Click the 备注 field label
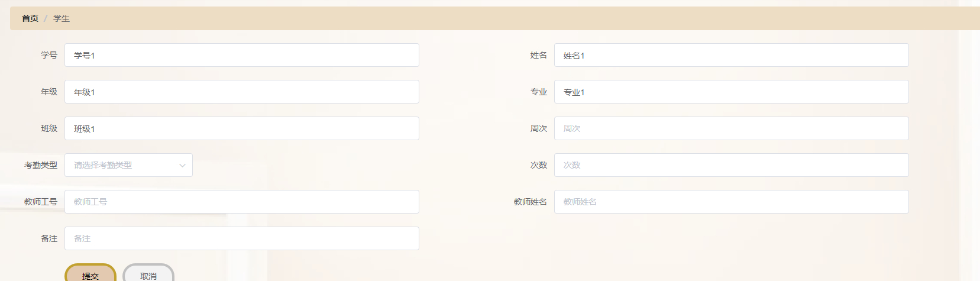Screen dimensions: 980x281 point(49,238)
